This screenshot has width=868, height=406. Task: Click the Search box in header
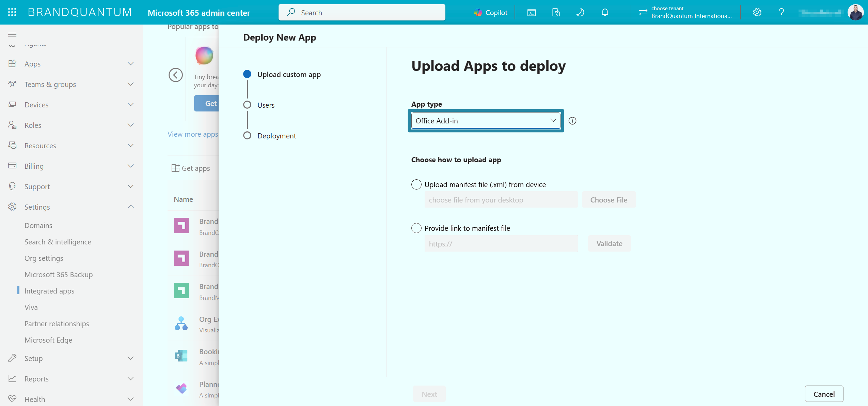362,13
